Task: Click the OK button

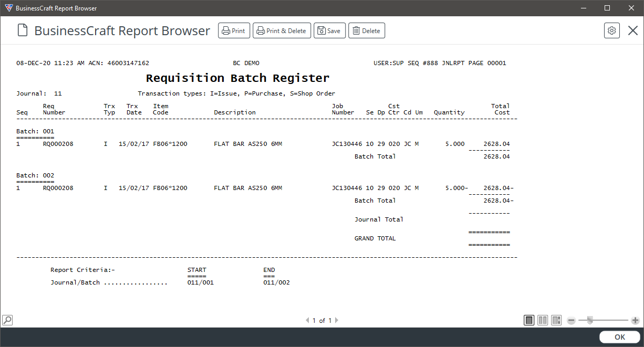Action: click(620, 337)
